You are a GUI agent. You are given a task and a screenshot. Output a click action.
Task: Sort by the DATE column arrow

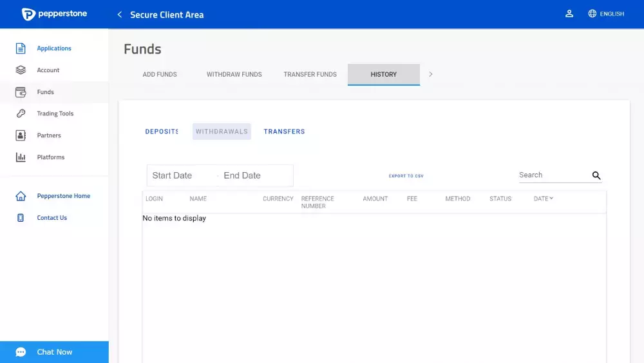551,198
